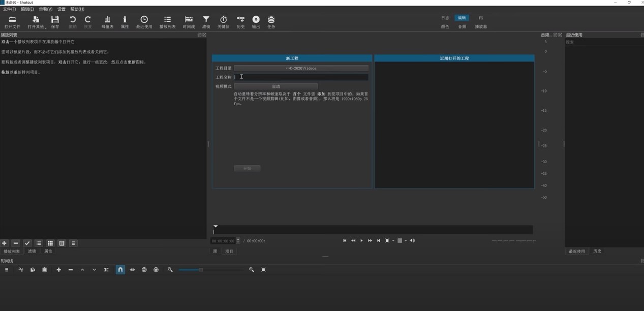
Task: Click timeline lift up-chevron icon
Action: [x=82, y=270]
